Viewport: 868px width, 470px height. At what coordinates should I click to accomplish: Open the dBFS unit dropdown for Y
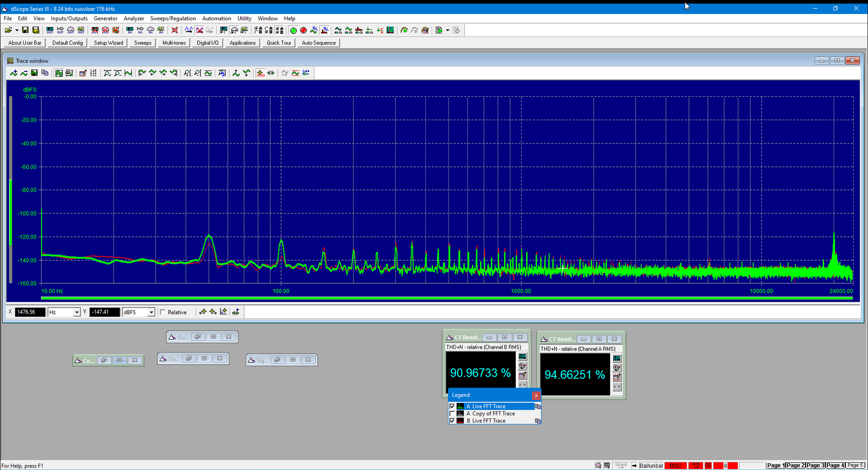[x=151, y=312]
